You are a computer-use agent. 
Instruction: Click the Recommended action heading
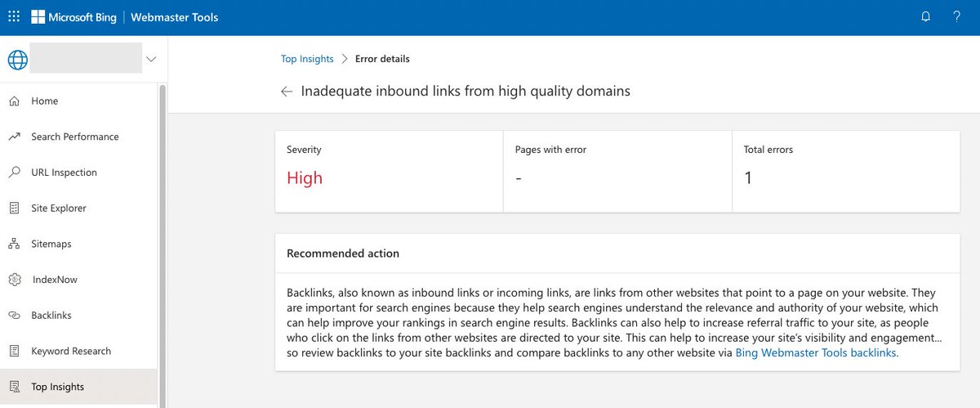(343, 253)
